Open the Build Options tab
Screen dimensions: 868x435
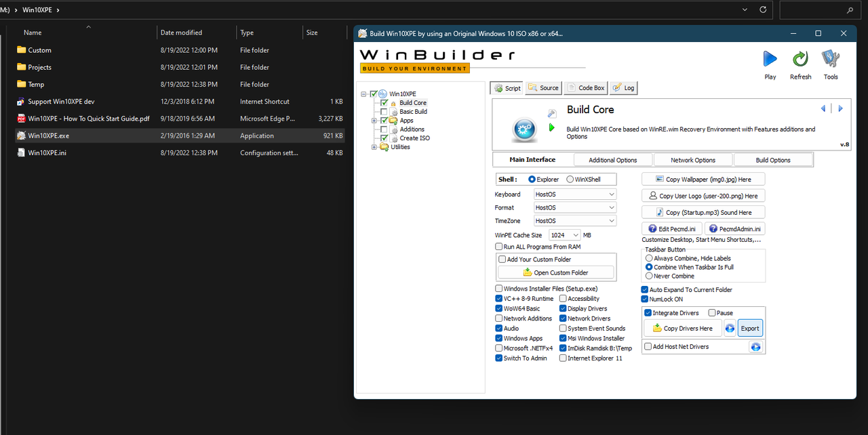point(773,160)
